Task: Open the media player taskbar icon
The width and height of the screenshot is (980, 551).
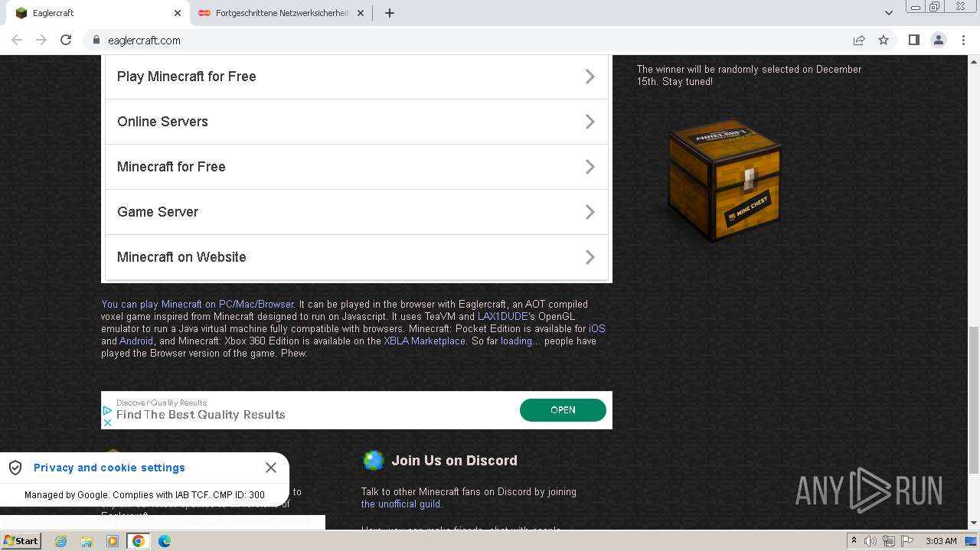Action: click(x=113, y=541)
